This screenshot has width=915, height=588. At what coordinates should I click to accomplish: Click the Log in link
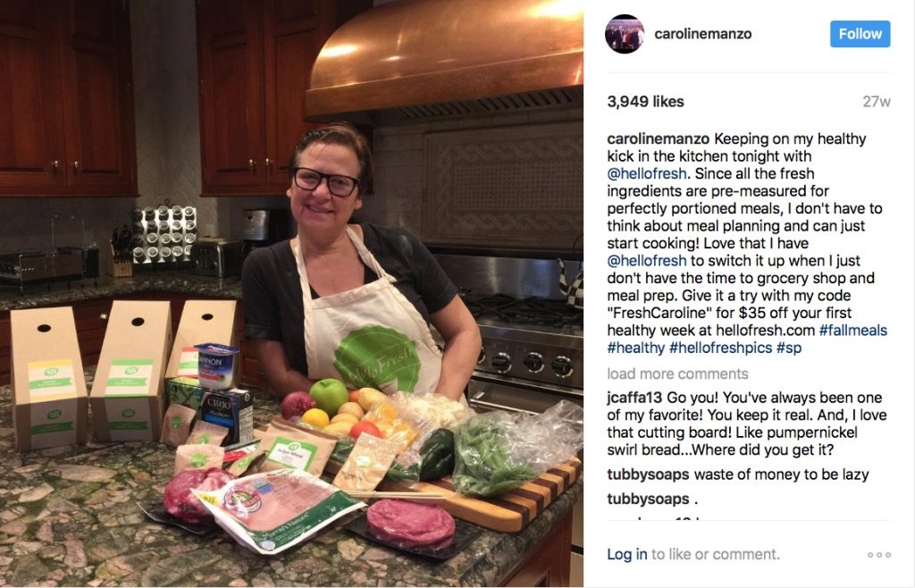(x=626, y=554)
